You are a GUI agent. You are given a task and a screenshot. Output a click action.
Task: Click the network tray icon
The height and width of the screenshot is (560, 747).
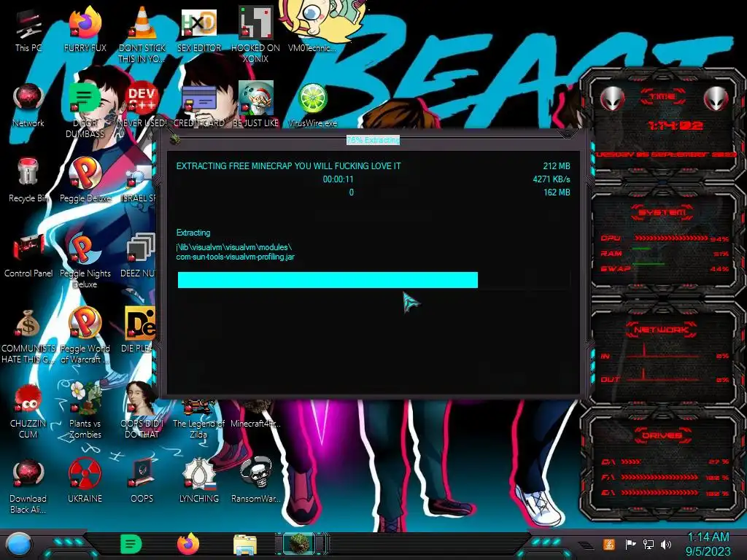pyautogui.click(x=649, y=544)
